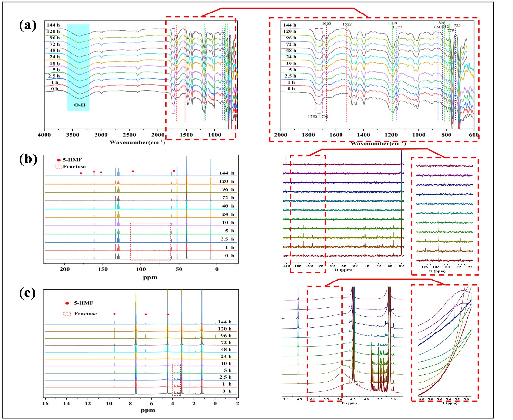Click the 1522 peak label

tap(347, 24)
